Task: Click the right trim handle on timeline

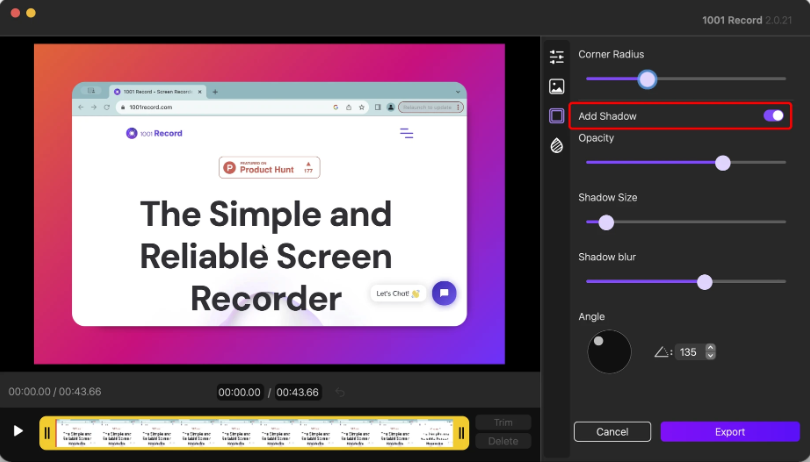Action: [x=461, y=433]
